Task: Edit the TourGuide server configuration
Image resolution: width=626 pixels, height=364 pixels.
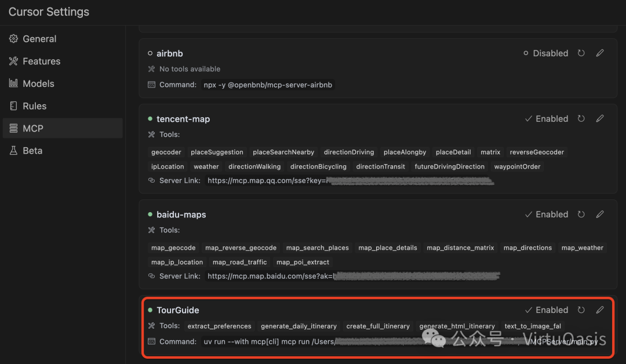Action: click(600, 310)
